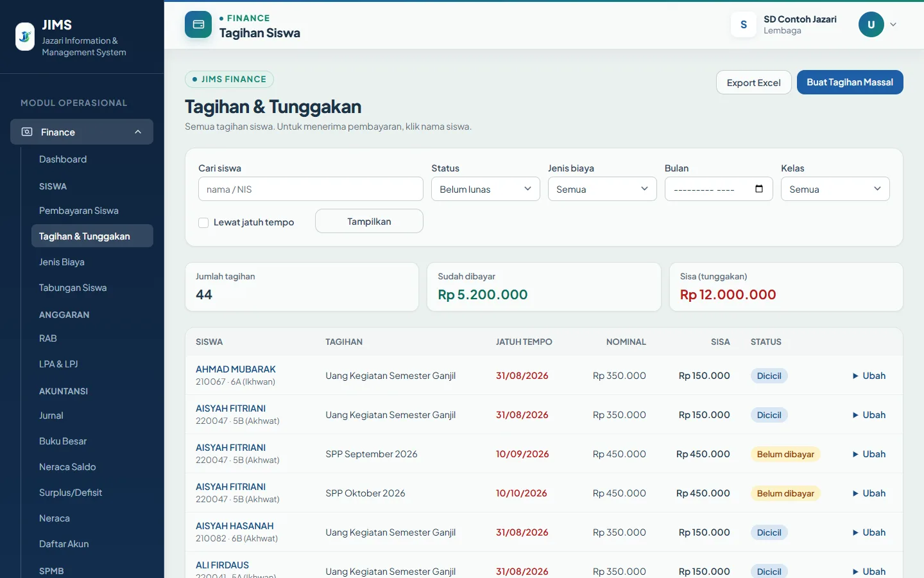
Task: Open AISYAH HASANAH student link
Action: coord(235,526)
